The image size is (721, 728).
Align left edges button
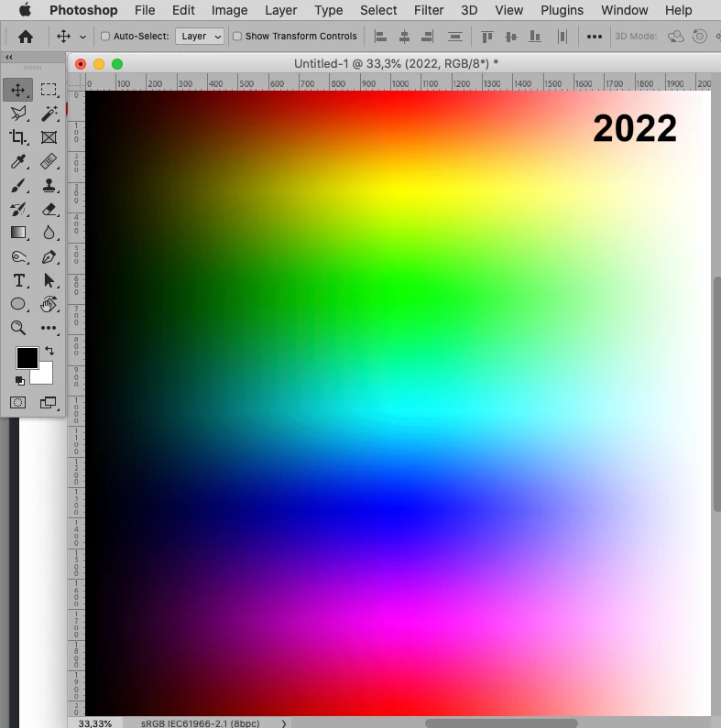[380, 37]
